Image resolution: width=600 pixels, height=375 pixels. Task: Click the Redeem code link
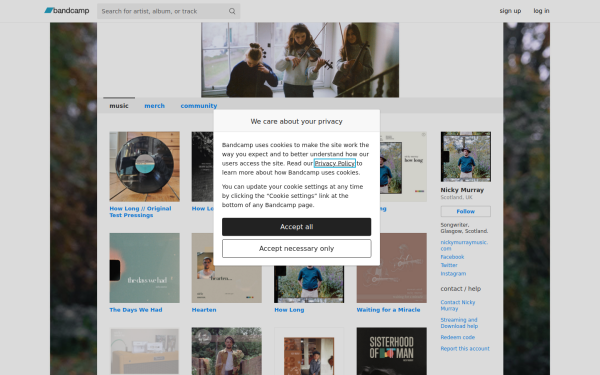(x=458, y=337)
